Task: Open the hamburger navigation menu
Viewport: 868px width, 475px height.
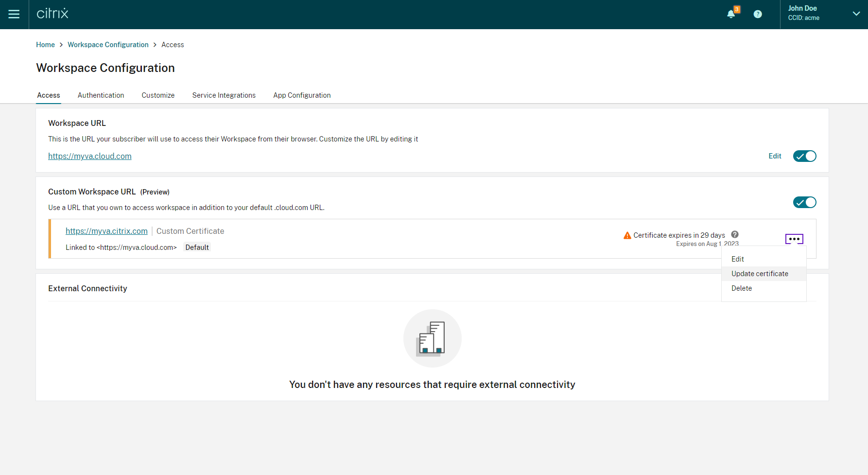Action: pos(14,14)
